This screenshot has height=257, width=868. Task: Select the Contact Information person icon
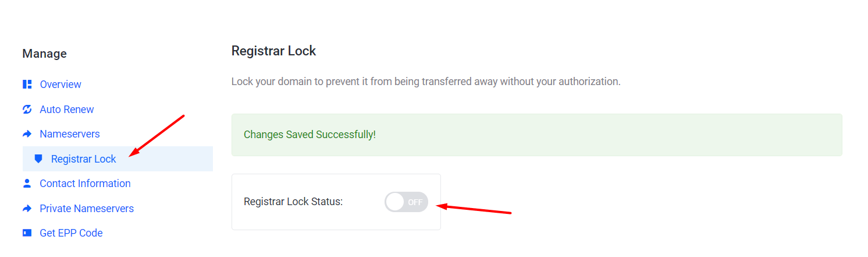click(27, 184)
